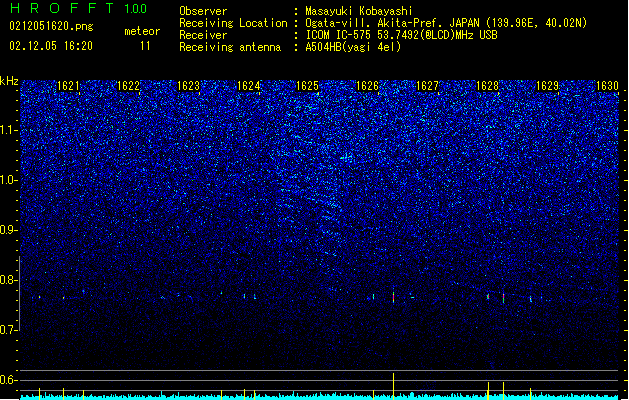Click the 1.1 kHz frequency label
This screenshot has width=629, height=400.
9,130
